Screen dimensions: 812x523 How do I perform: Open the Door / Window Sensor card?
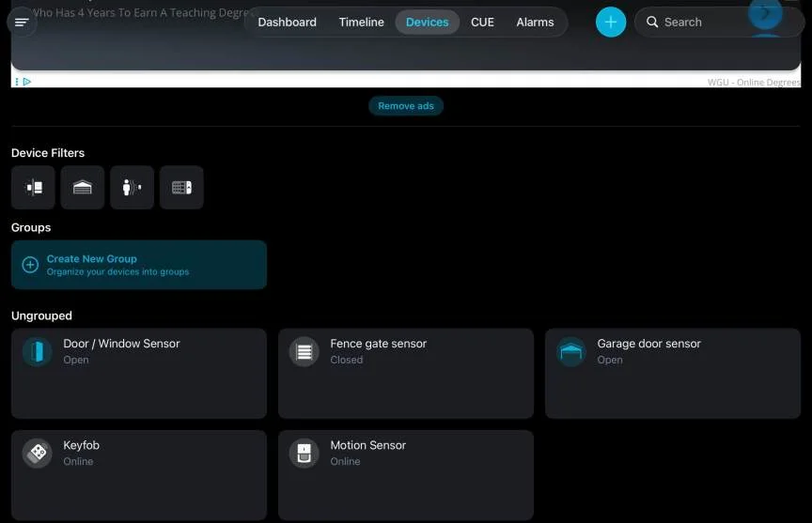coord(139,374)
